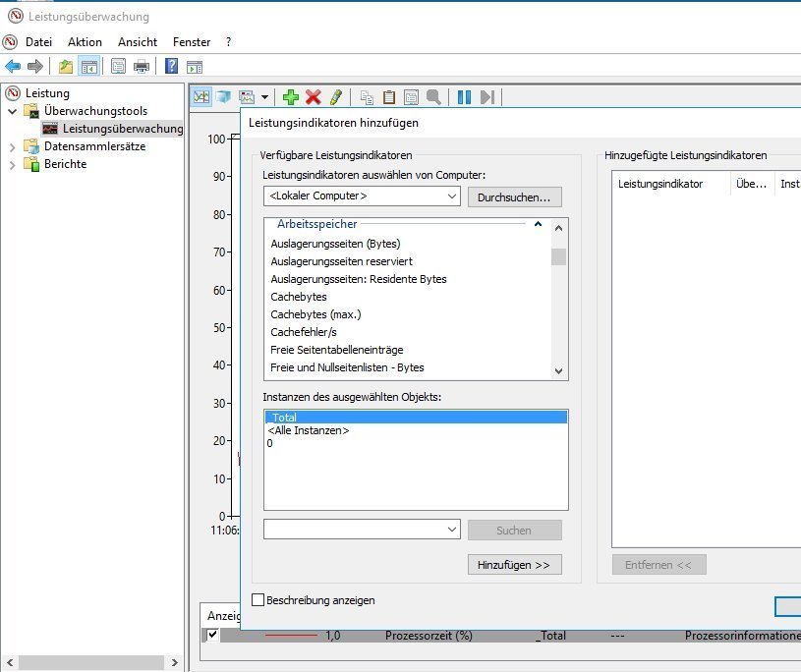Viewport: 801px width, 672px height.
Task: Select Cachebytes (max.) counter
Action: [315, 314]
